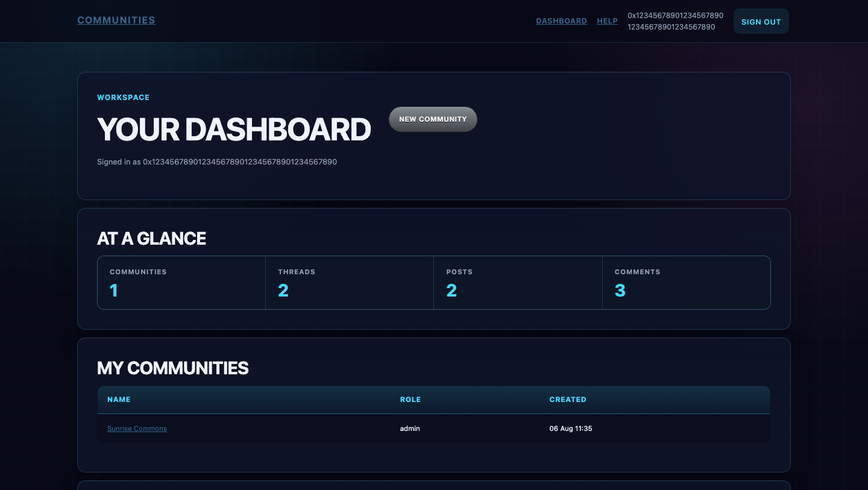Screen dimensions: 868x490
Task: Click the MY COMMUNITIES heading
Action: pos(173,368)
